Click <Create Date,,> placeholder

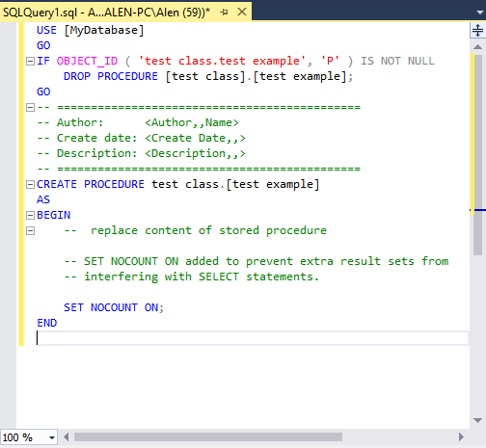pyautogui.click(x=195, y=138)
